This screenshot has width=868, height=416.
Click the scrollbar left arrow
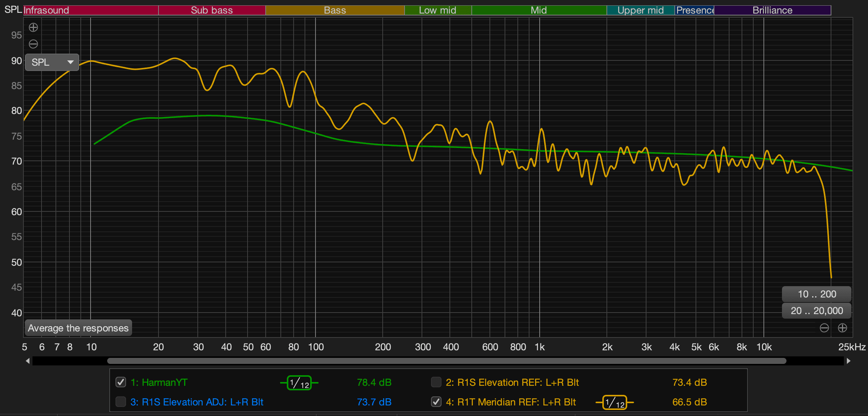pyautogui.click(x=28, y=361)
